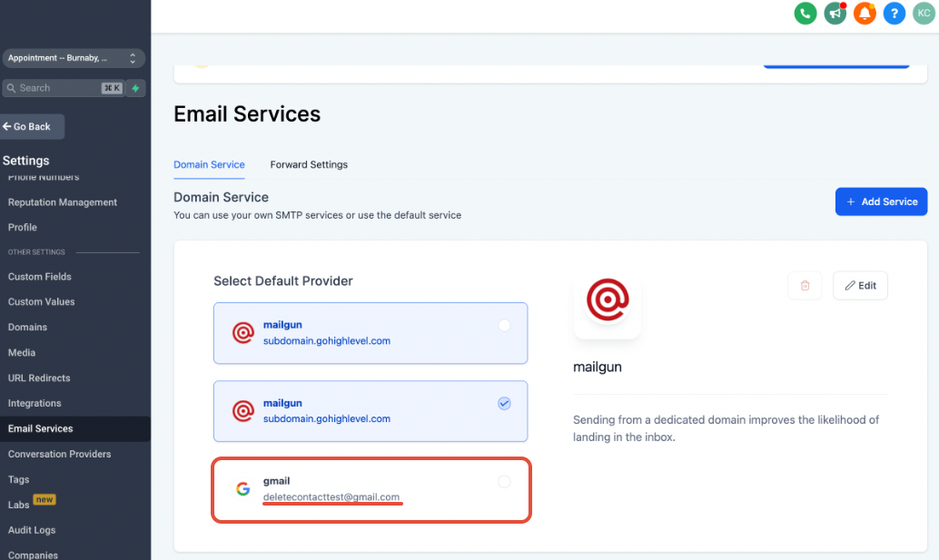
Task: Click the red trash delete service icon
Action: (x=805, y=285)
